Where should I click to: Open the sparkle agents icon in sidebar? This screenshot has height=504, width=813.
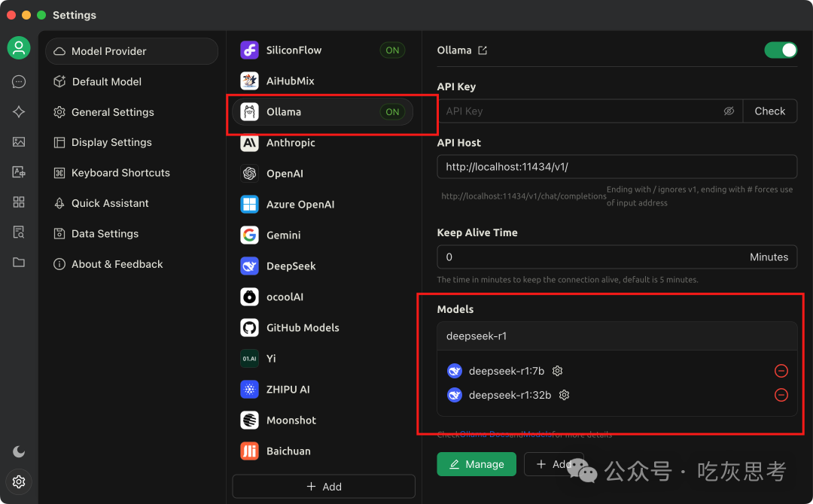tap(19, 112)
